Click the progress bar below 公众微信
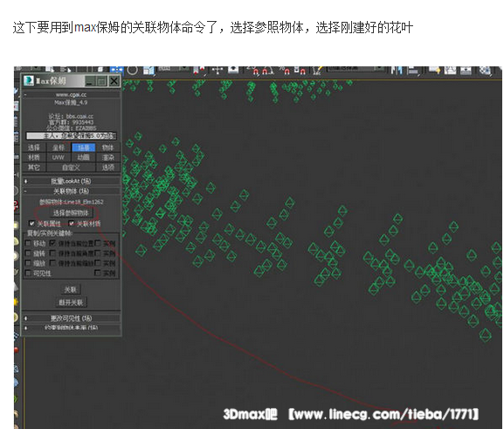 [71, 136]
